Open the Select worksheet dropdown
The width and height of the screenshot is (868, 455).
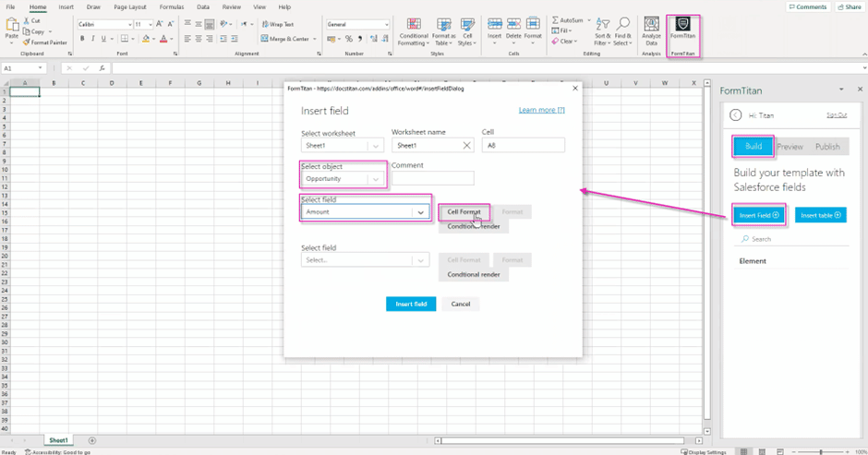point(342,146)
